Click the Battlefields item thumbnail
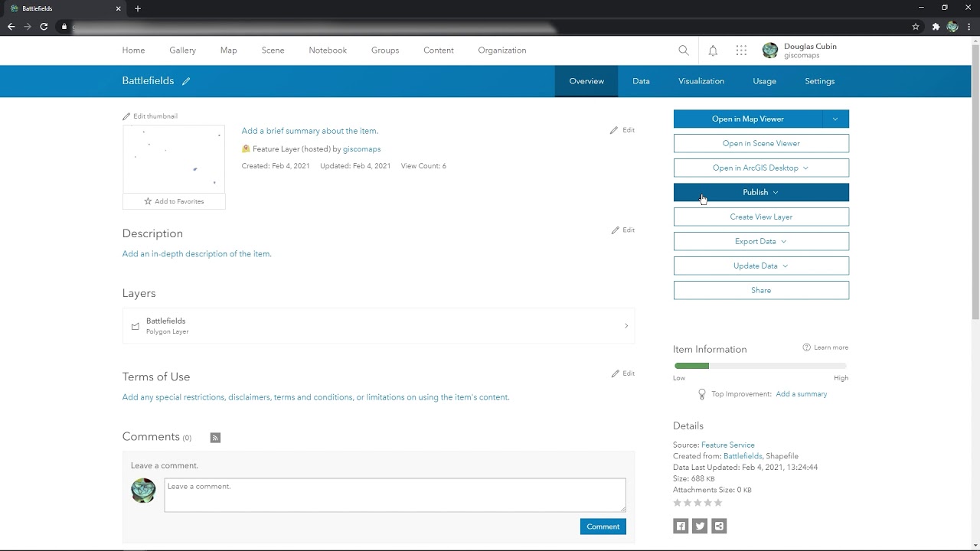 point(174,159)
